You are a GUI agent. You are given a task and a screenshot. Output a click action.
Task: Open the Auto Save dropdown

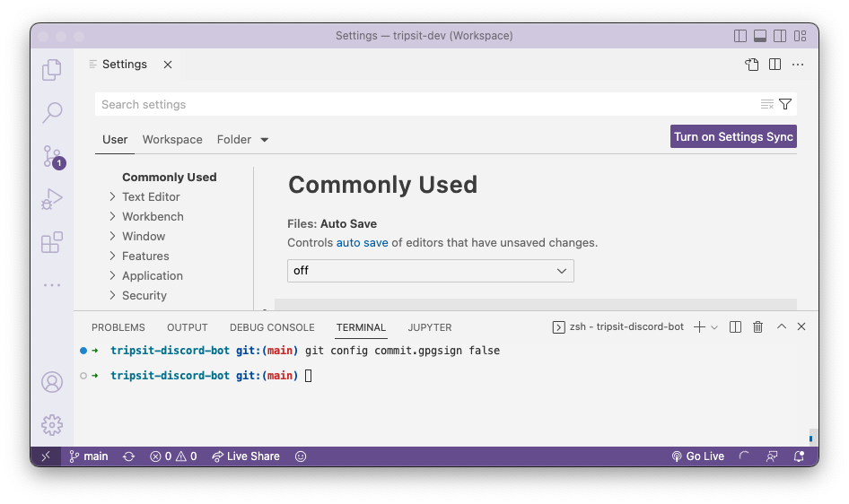pyautogui.click(x=431, y=271)
